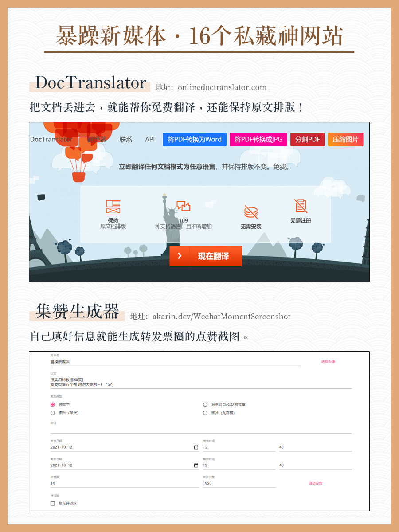Screen dimensions: 399x532
Task: Click the 截图时间 minute field
Action: 315,465
